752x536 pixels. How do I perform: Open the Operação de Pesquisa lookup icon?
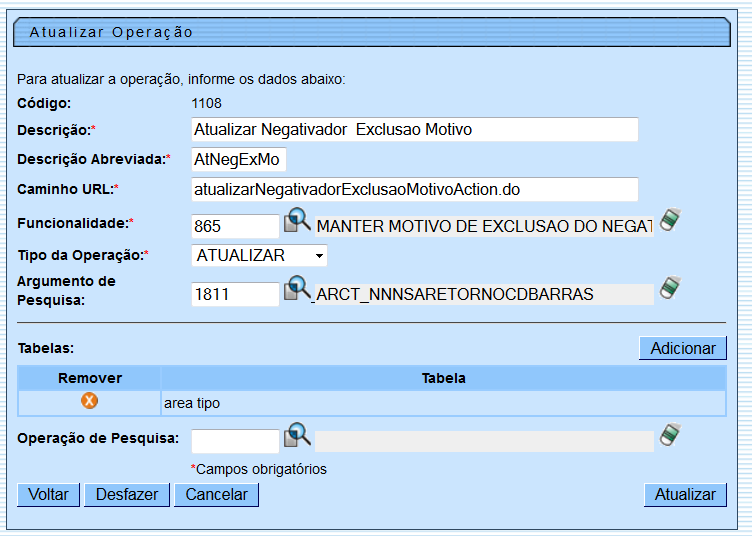[x=298, y=437]
